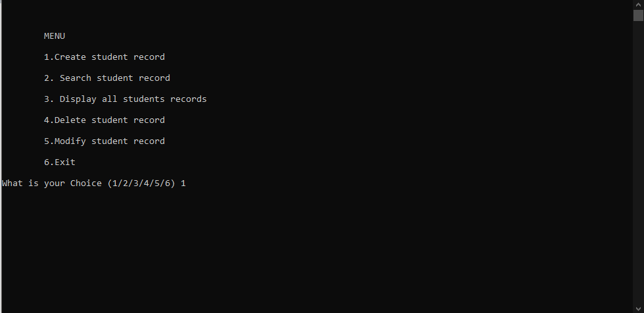This screenshot has height=313, width=644.
Task: Click the empty scrollbar track below thumb
Action: (638, 162)
